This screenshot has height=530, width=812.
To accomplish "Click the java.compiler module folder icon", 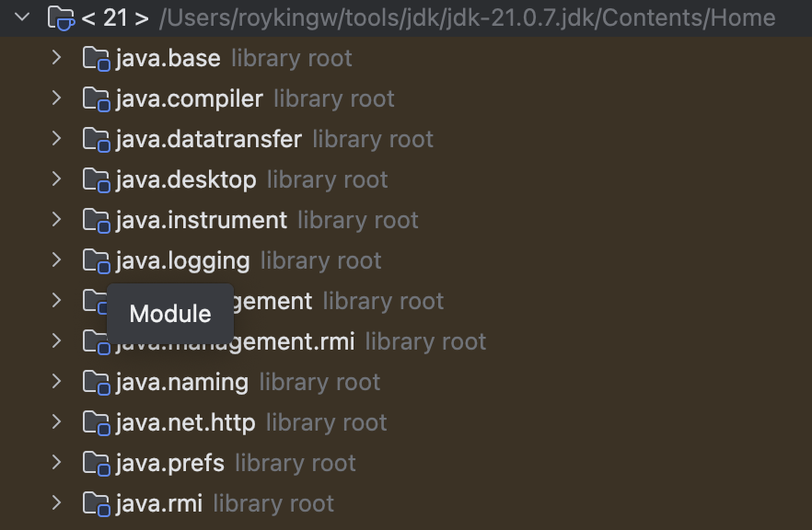I will (x=96, y=99).
